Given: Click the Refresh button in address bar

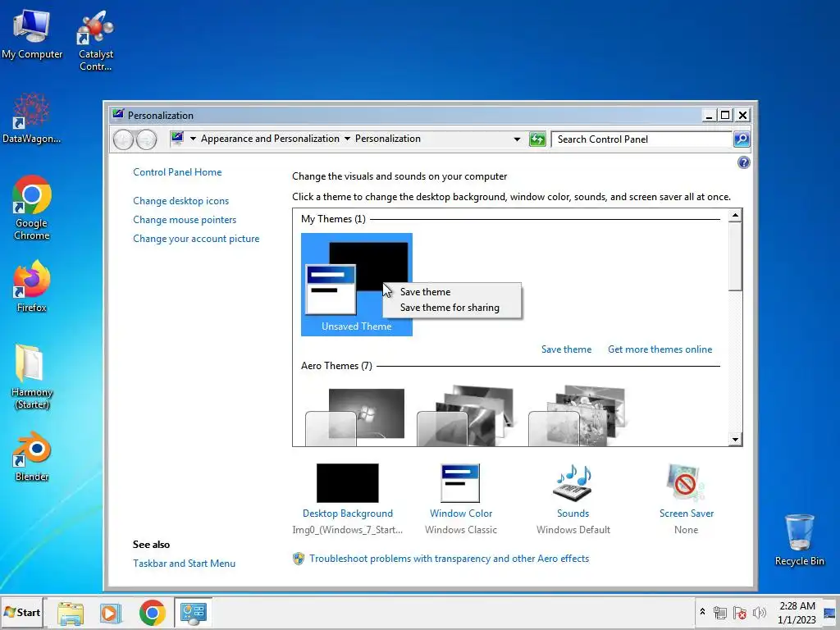Looking at the screenshot, I should tap(537, 139).
